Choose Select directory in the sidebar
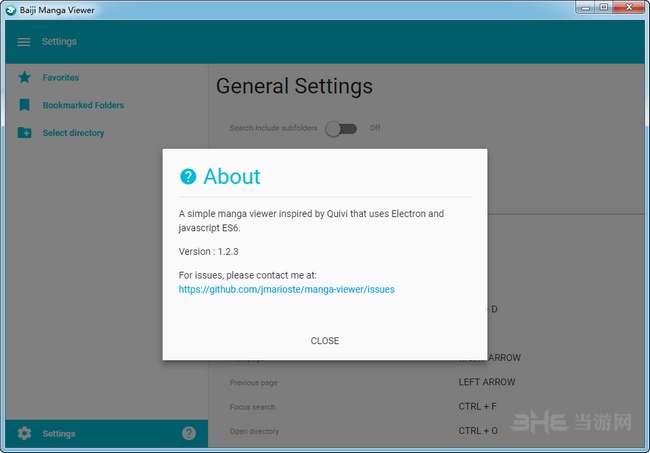 [x=73, y=133]
